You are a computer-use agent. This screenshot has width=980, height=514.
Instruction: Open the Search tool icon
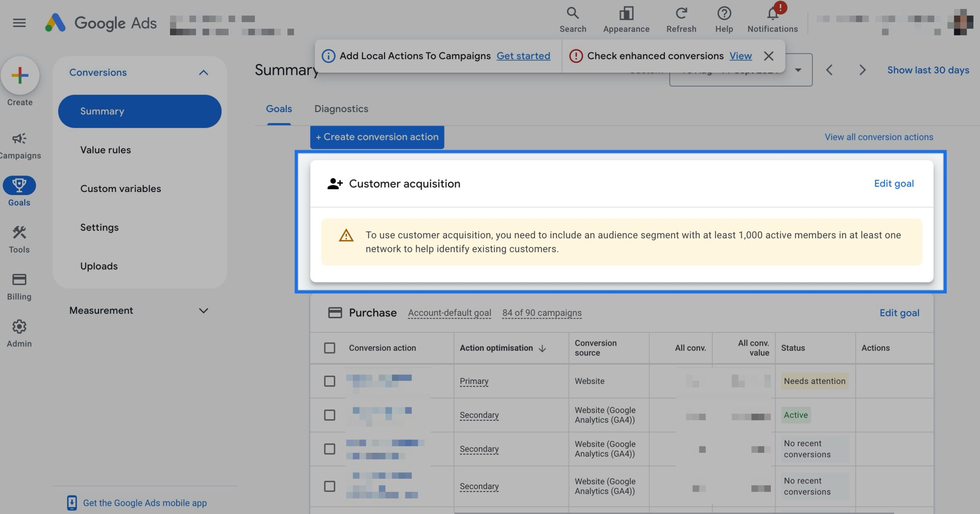(573, 13)
